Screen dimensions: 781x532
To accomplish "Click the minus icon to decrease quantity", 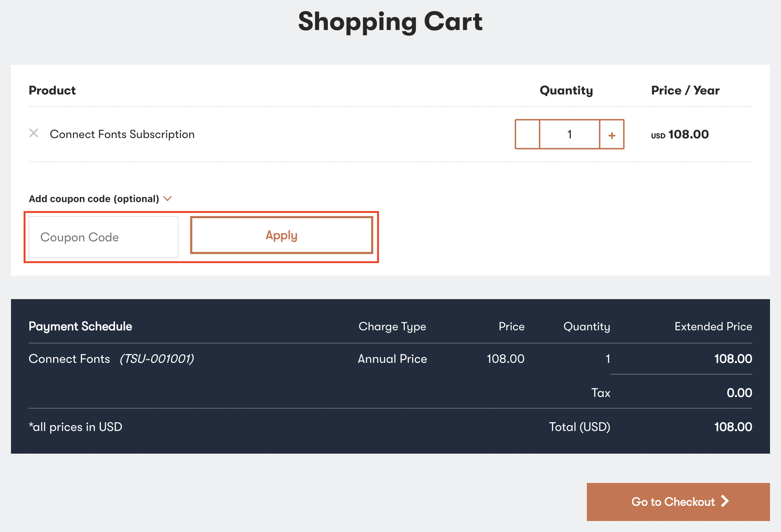I will click(x=527, y=134).
